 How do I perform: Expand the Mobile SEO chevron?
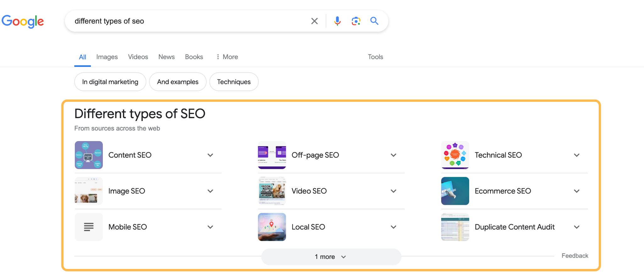(210, 227)
